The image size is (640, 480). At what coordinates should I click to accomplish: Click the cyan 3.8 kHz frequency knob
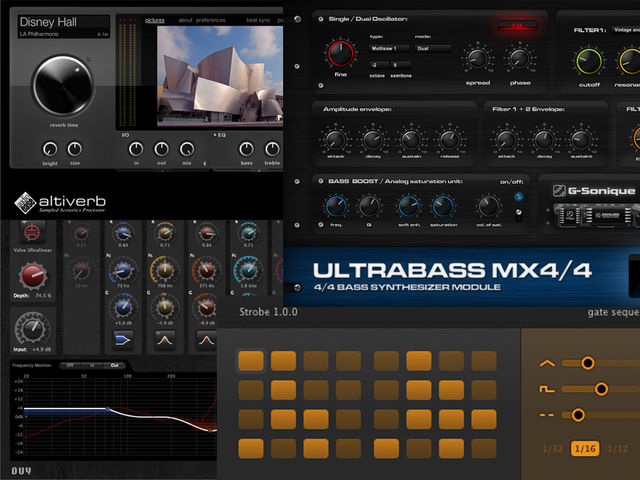click(248, 270)
